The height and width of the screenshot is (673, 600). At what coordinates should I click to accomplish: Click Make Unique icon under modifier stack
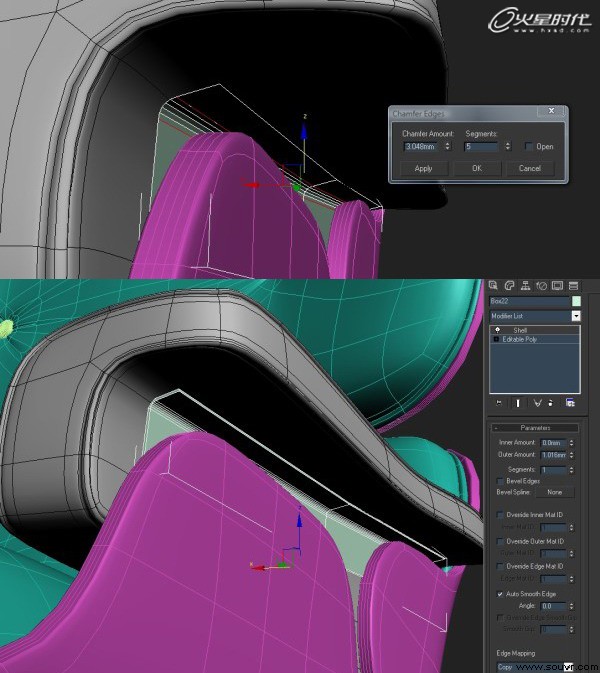(x=537, y=403)
